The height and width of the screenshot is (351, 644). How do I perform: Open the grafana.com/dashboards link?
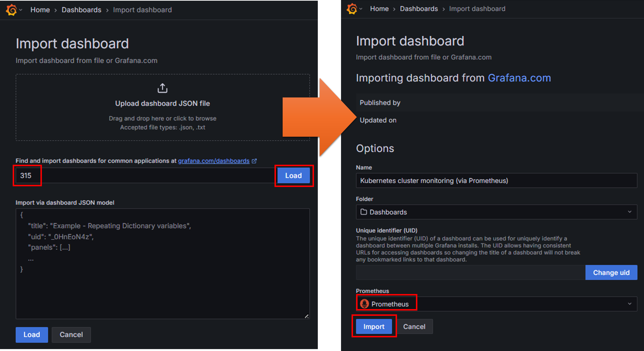(x=213, y=161)
